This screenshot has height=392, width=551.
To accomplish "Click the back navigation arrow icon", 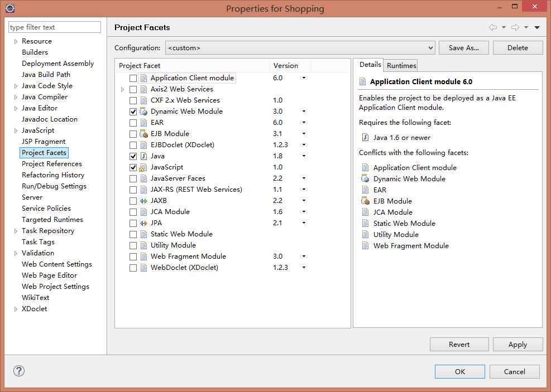I will point(492,27).
